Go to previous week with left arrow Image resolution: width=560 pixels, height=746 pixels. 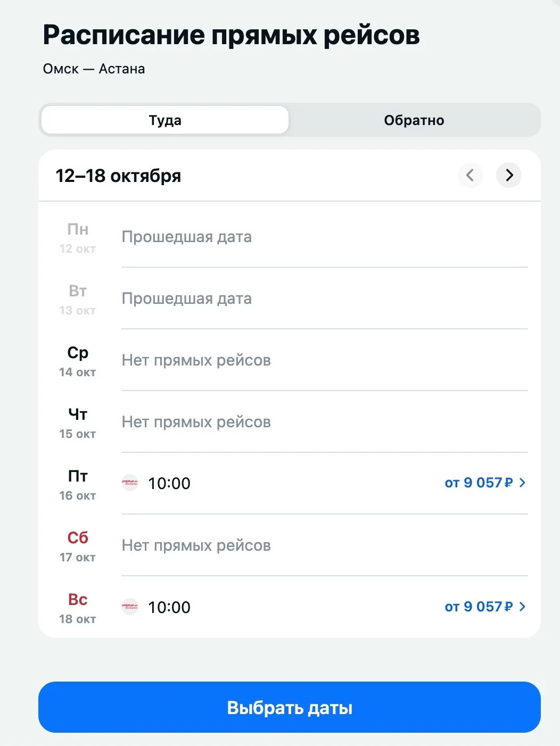pos(470,175)
